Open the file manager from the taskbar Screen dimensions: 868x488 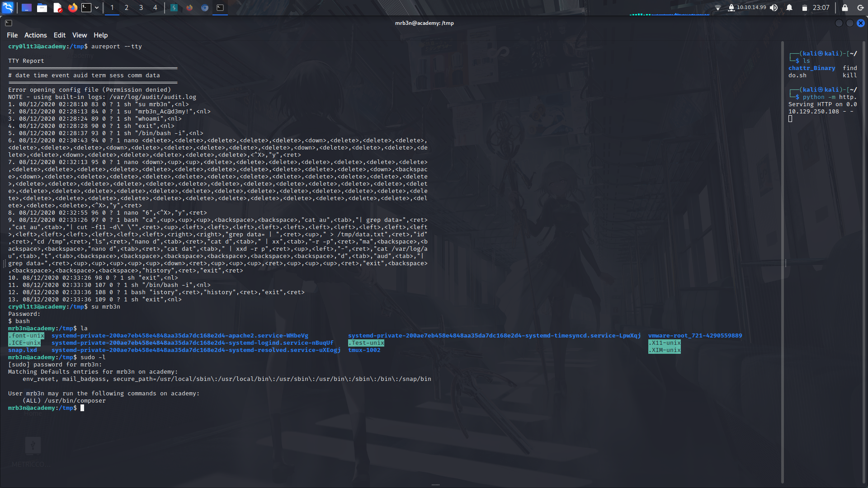(x=42, y=8)
